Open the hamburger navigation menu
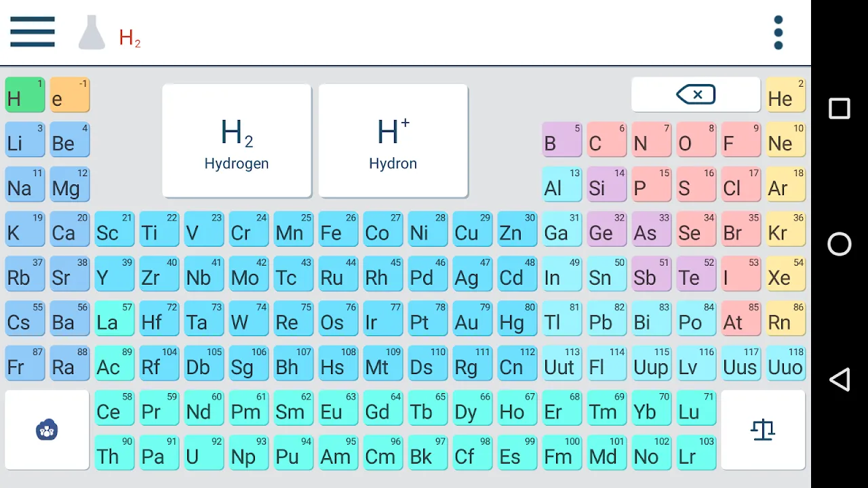Screen dimensions: 868x488 [33, 32]
